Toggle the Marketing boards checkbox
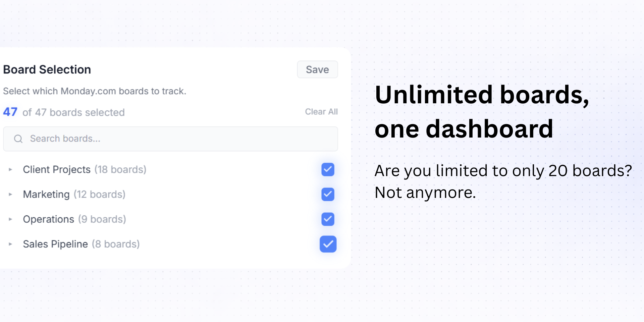Image resolution: width=644 pixels, height=322 pixels. click(x=328, y=194)
